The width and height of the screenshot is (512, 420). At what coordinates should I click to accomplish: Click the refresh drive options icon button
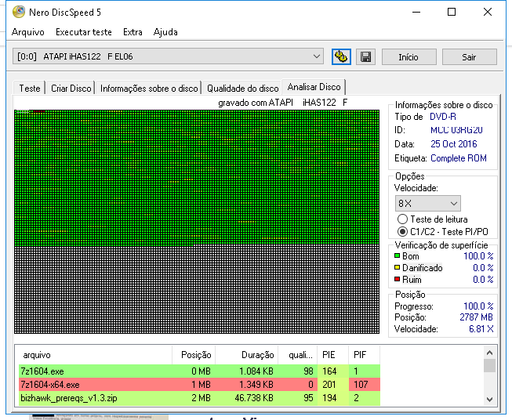click(x=341, y=56)
